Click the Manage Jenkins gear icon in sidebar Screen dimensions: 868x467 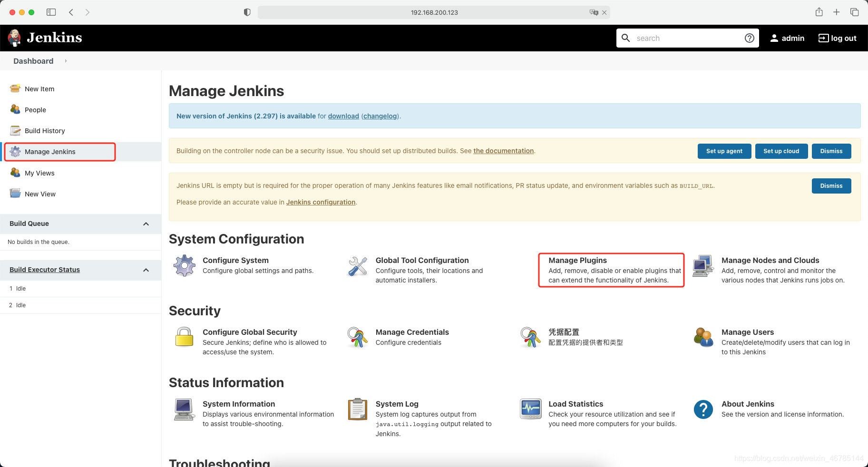point(15,151)
